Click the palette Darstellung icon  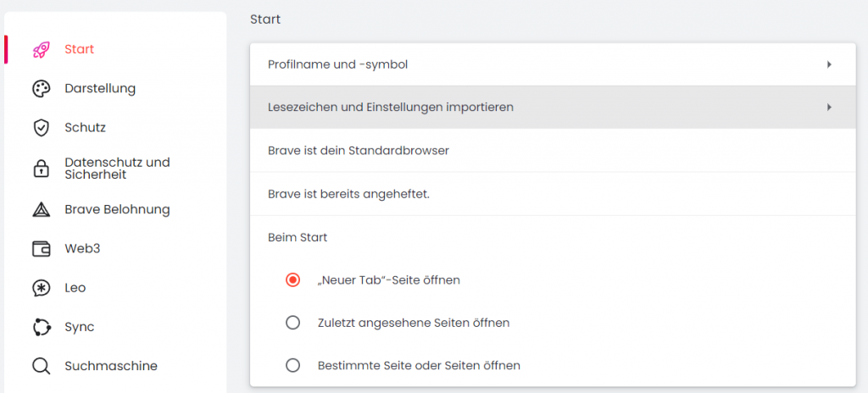point(41,89)
